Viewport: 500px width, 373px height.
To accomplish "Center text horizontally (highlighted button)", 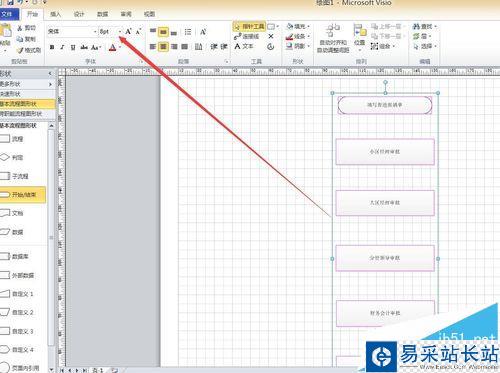I will click(x=163, y=47).
